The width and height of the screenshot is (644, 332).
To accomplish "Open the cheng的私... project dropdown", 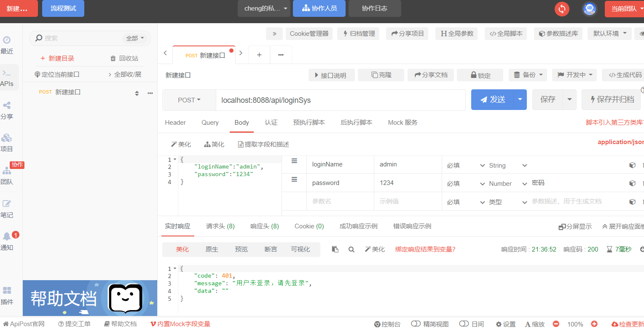I will pyautogui.click(x=264, y=8).
